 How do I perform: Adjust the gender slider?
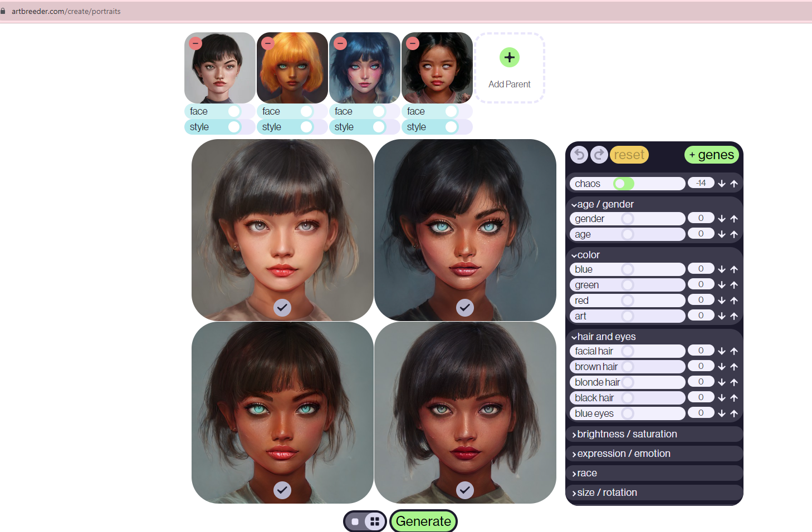627,219
